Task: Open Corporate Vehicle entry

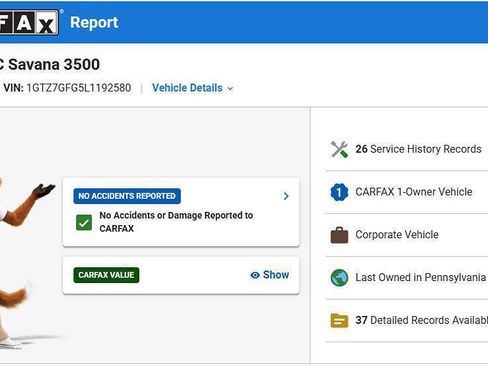Action: 397,235
